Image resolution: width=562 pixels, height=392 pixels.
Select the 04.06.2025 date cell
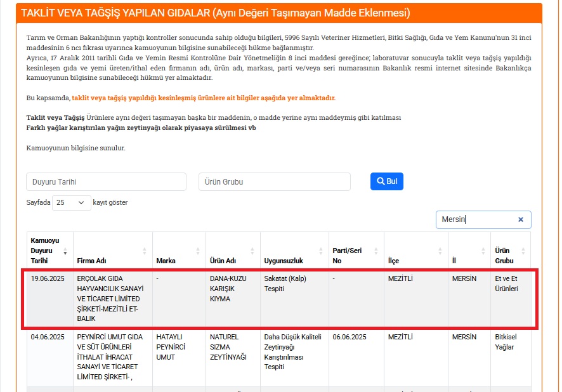pyautogui.click(x=50, y=357)
